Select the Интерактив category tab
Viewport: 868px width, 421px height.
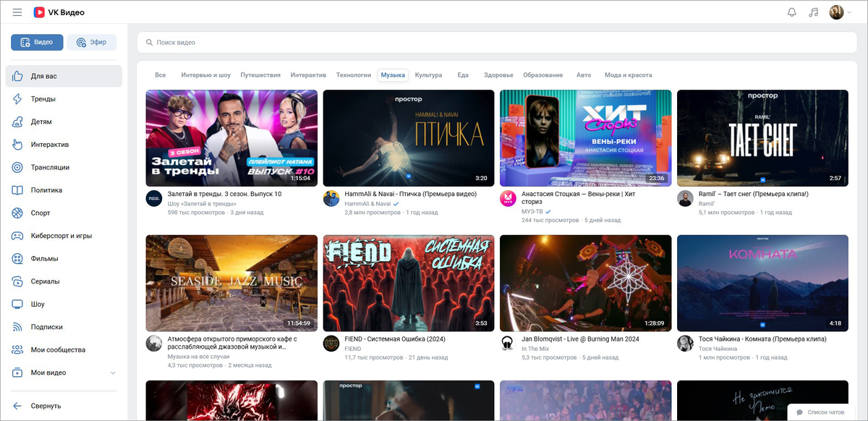click(x=308, y=75)
